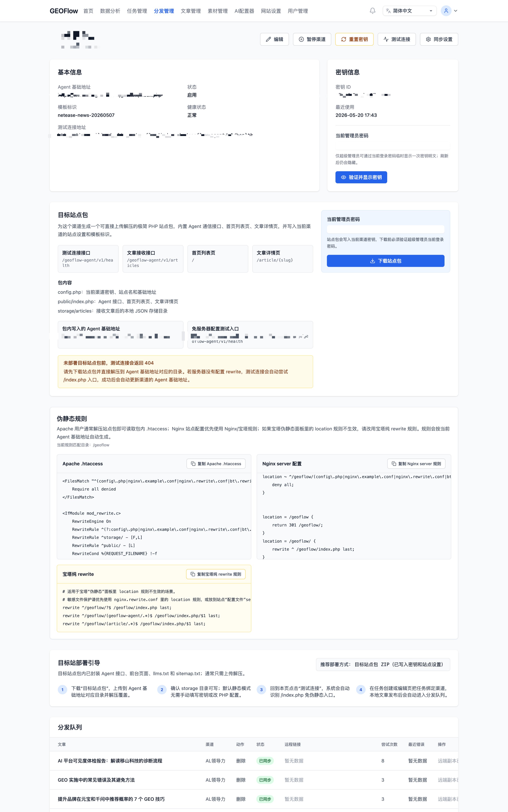Go to 数据分析 in top navigation
This screenshot has height=812, width=508.
[x=110, y=11]
